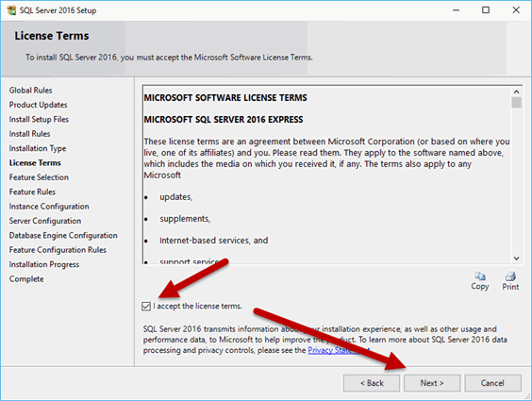Viewport: 532px width, 401px height.
Task: Select the Feature Selection step
Action: (39, 177)
